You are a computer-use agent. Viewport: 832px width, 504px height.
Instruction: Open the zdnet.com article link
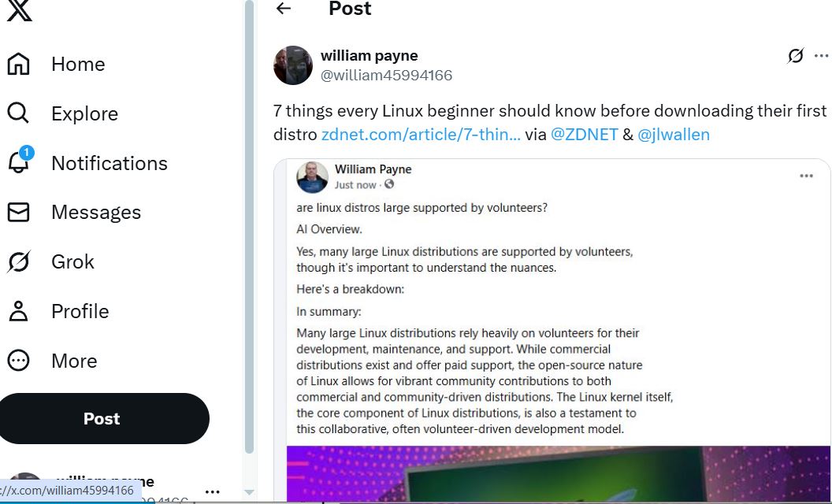421,134
